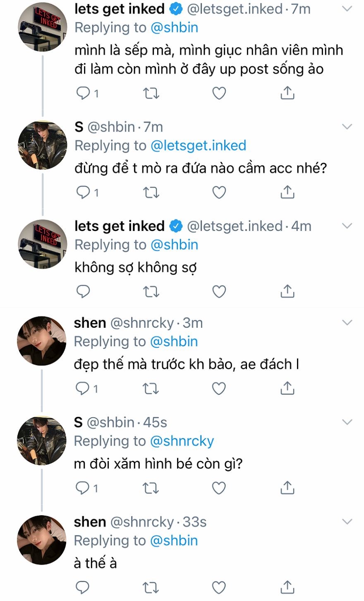The height and width of the screenshot is (601, 364).
Task: Reply to the 'à thế à' tweet
Action: [x=83, y=587]
